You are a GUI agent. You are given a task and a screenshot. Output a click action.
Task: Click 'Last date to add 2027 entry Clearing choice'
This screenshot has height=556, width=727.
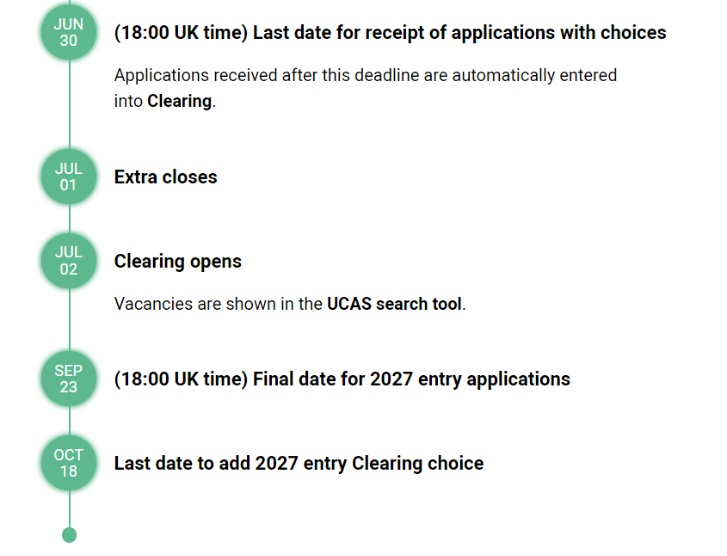pos(299,463)
